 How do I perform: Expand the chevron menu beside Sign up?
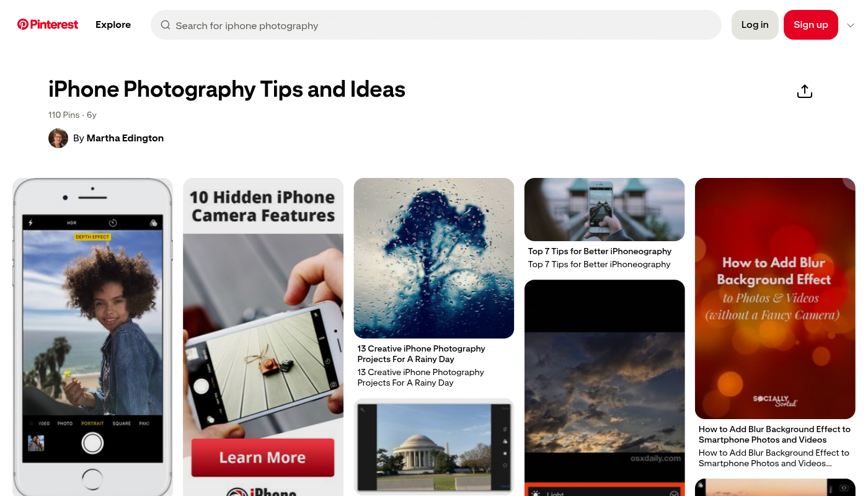click(851, 25)
